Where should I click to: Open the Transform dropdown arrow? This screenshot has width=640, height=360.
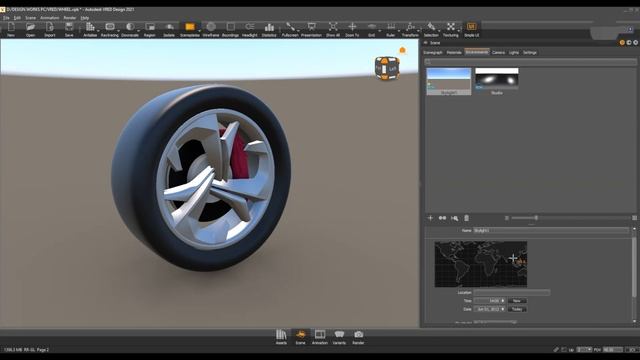point(419,31)
